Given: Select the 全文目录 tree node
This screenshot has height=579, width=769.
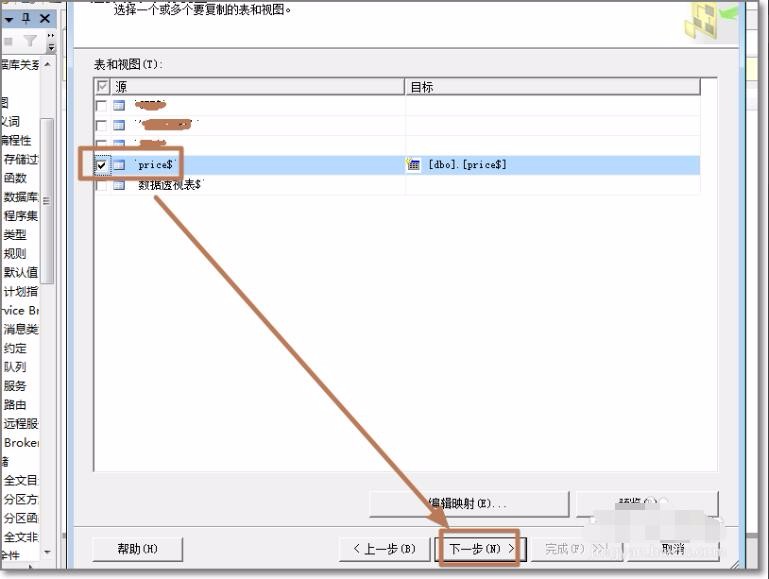Looking at the screenshot, I should [21, 480].
